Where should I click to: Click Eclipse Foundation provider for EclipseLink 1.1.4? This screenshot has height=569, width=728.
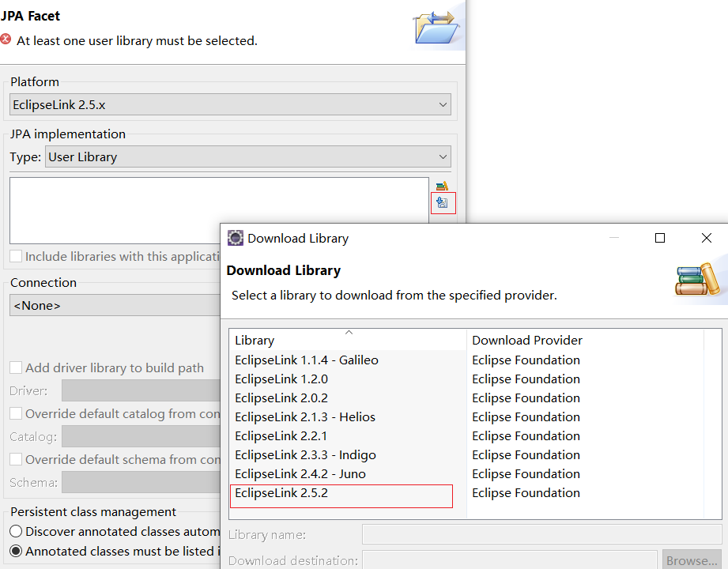pyautogui.click(x=526, y=360)
